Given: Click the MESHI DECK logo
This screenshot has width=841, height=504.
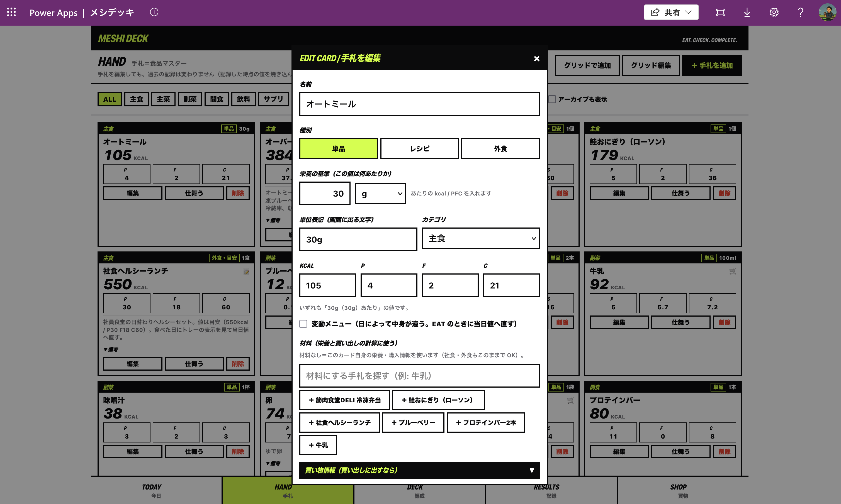Looking at the screenshot, I should (x=123, y=38).
